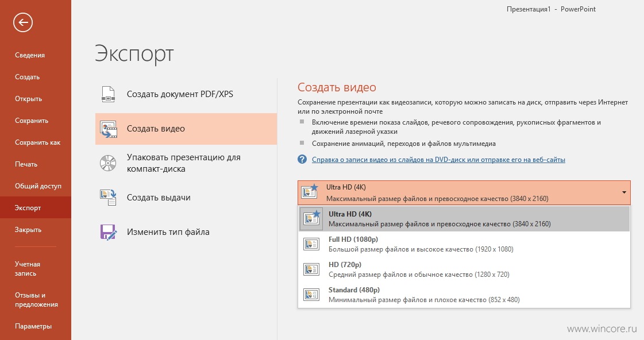Image resolution: width=644 pixels, height=340 pixels.
Task: Click the blue help question mark icon
Action: coord(302,159)
